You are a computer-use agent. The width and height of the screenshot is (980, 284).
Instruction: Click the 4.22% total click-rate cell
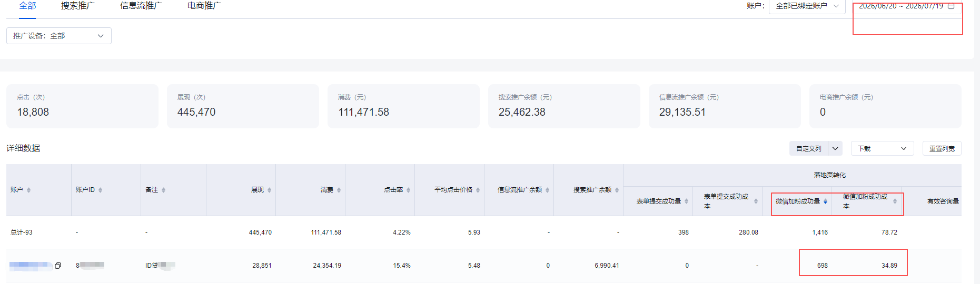402,232
